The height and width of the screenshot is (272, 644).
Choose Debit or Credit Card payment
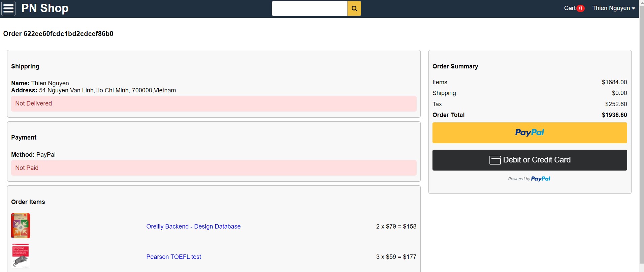[x=529, y=160]
